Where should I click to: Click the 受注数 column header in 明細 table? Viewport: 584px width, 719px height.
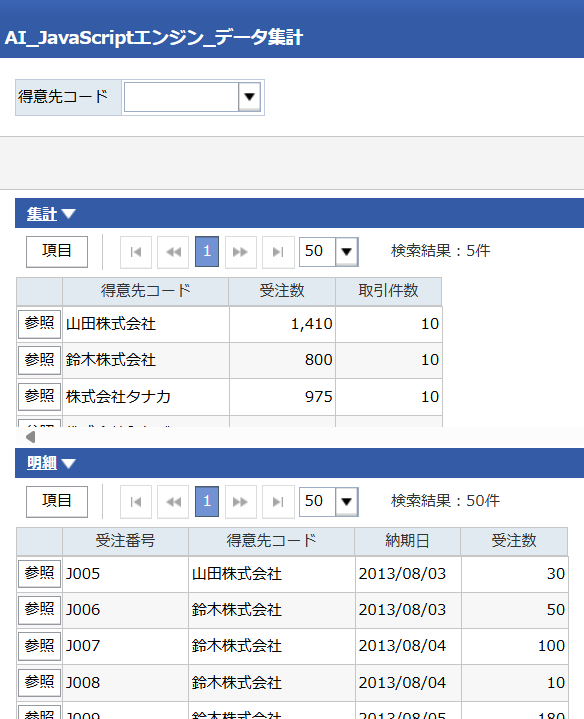point(514,541)
